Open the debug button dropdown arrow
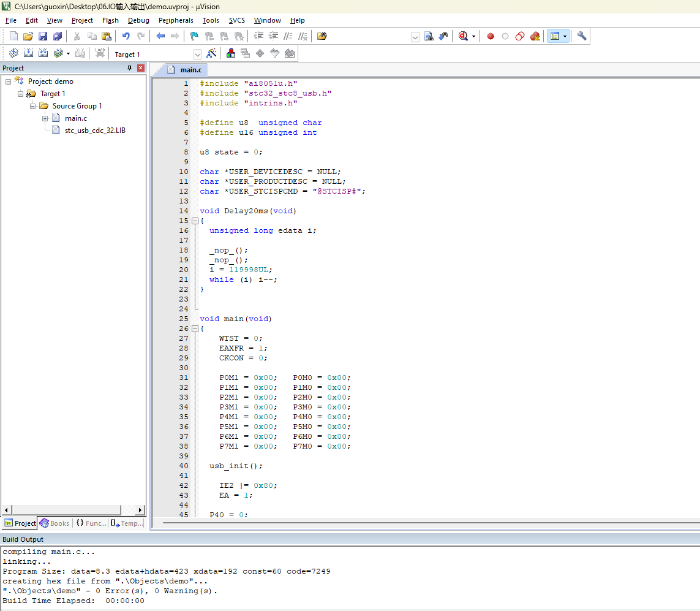 [x=473, y=37]
